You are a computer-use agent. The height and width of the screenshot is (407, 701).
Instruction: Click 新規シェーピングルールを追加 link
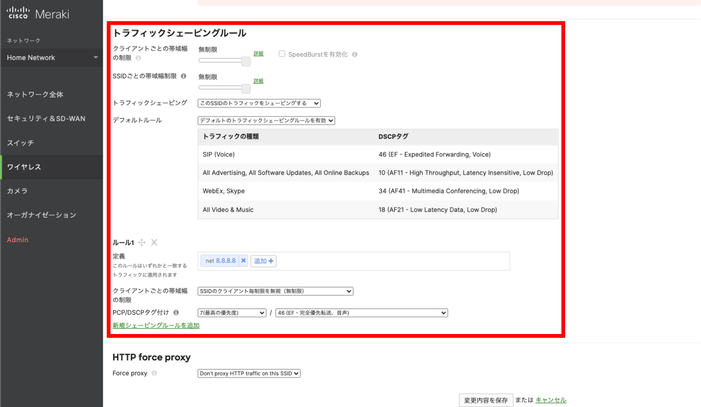tap(156, 326)
